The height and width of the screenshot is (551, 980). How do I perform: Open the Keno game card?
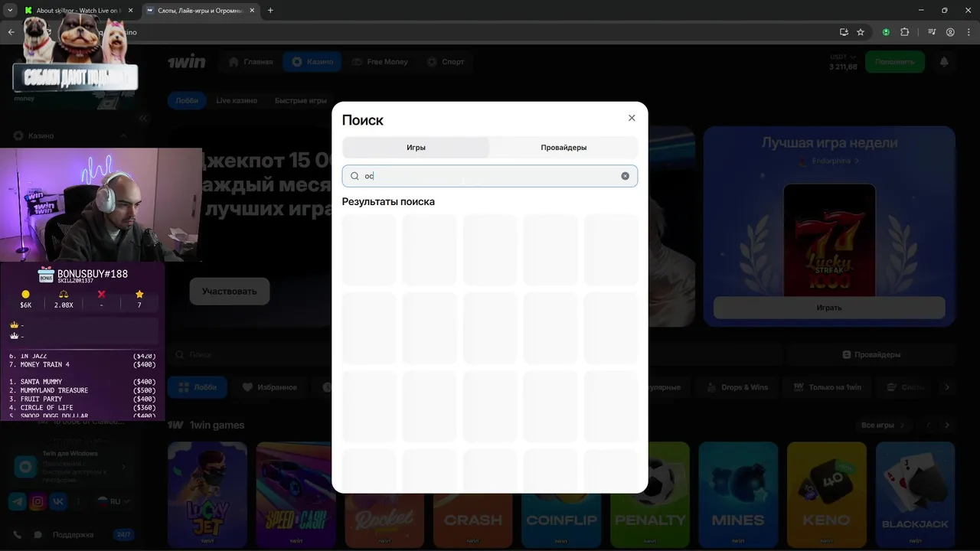pos(827,494)
